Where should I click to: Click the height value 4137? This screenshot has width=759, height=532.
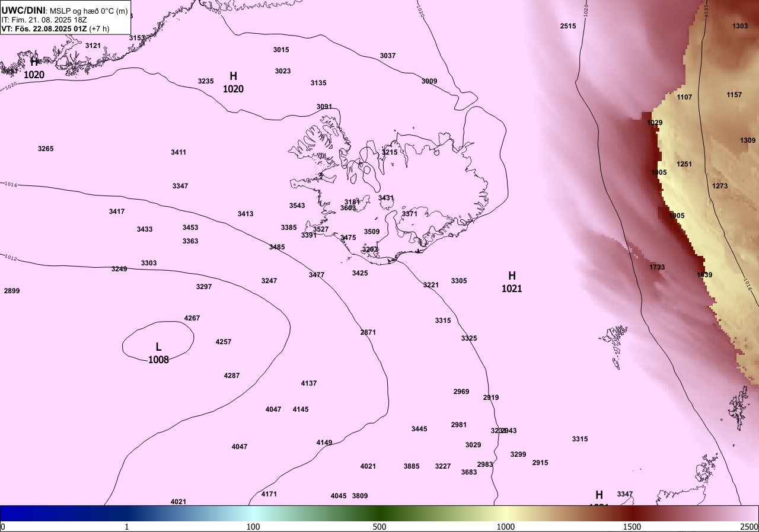click(x=309, y=383)
